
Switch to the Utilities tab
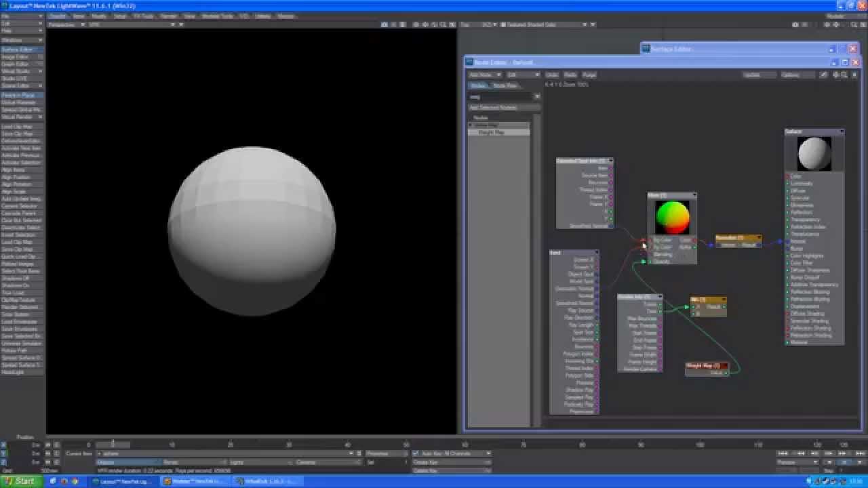tap(262, 16)
